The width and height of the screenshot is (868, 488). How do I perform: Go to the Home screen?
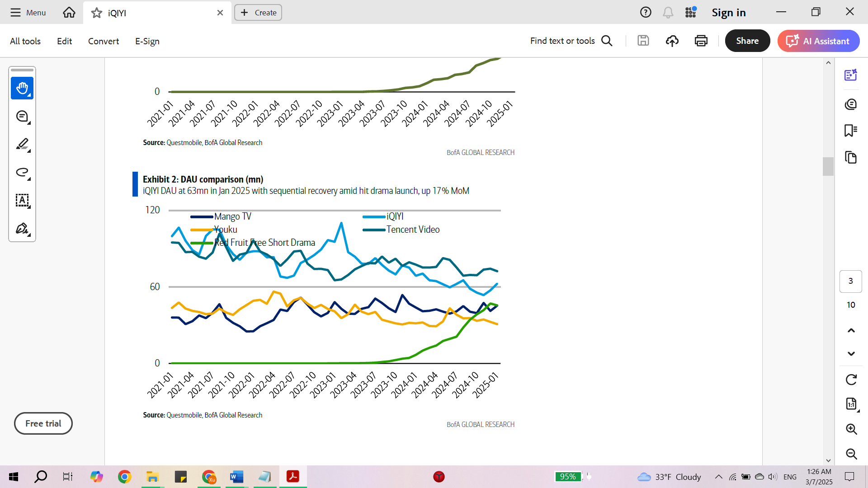click(x=69, y=12)
